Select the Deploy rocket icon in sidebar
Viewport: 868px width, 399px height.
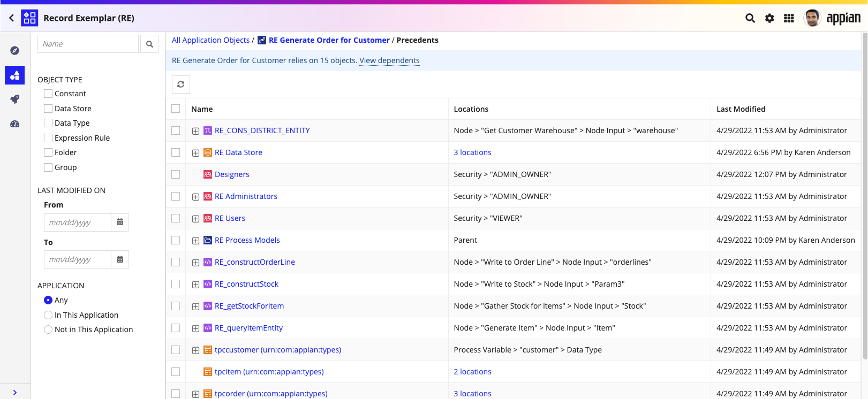point(15,99)
